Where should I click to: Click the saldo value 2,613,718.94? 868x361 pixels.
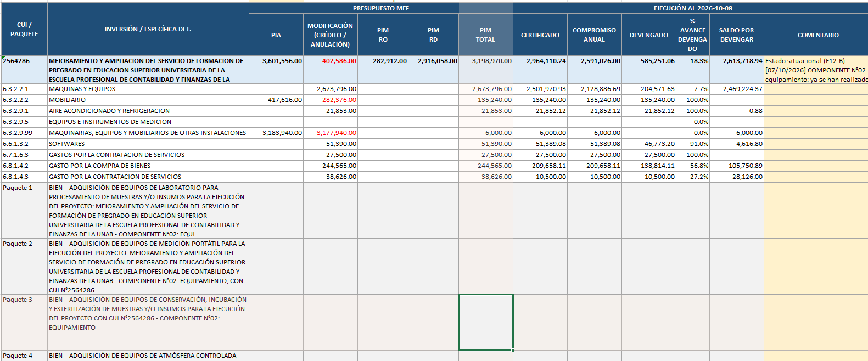[737, 70]
